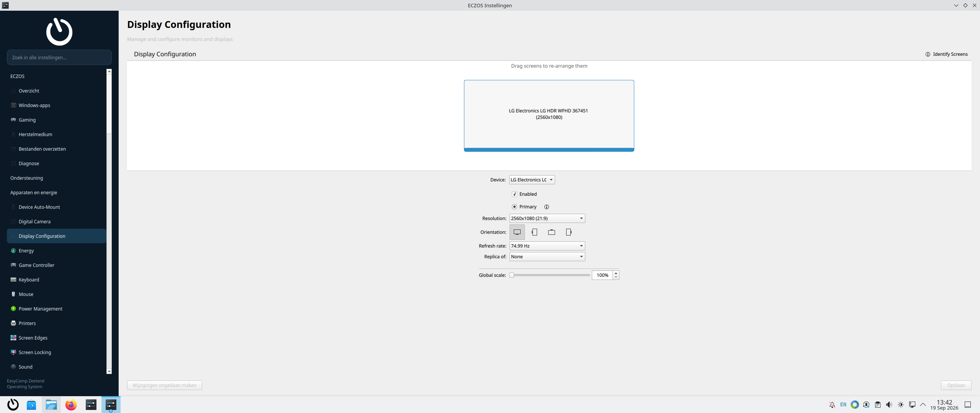Click the Global scale slider handle
The width and height of the screenshot is (980, 413).
pos(511,275)
